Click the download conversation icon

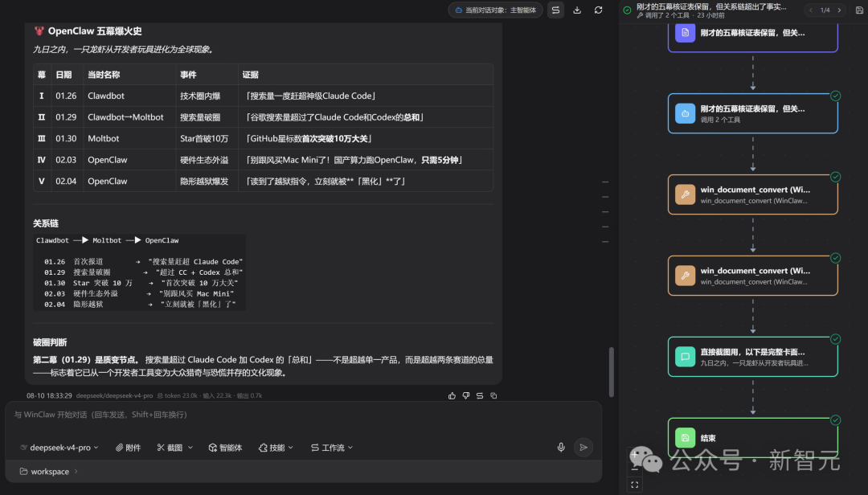click(577, 10)
